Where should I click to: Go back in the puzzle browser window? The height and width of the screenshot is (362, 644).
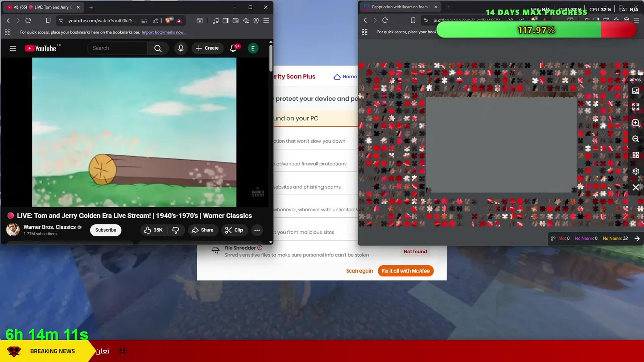[x=365, y=20]
